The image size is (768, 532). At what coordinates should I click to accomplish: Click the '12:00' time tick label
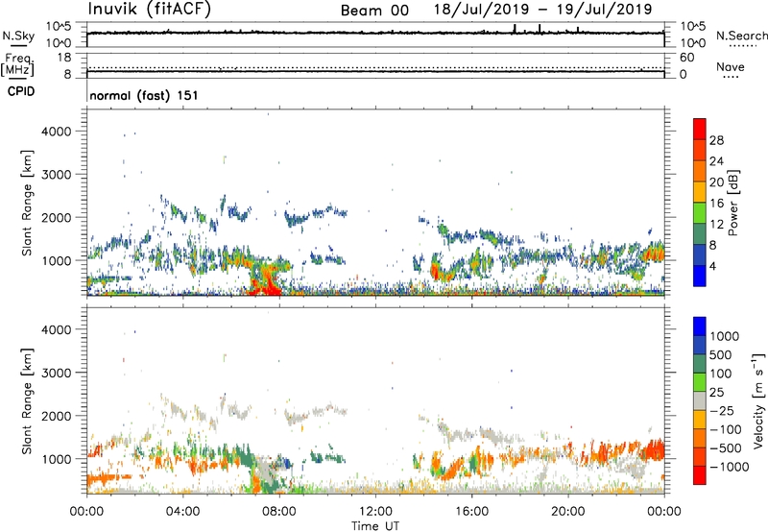375,512
